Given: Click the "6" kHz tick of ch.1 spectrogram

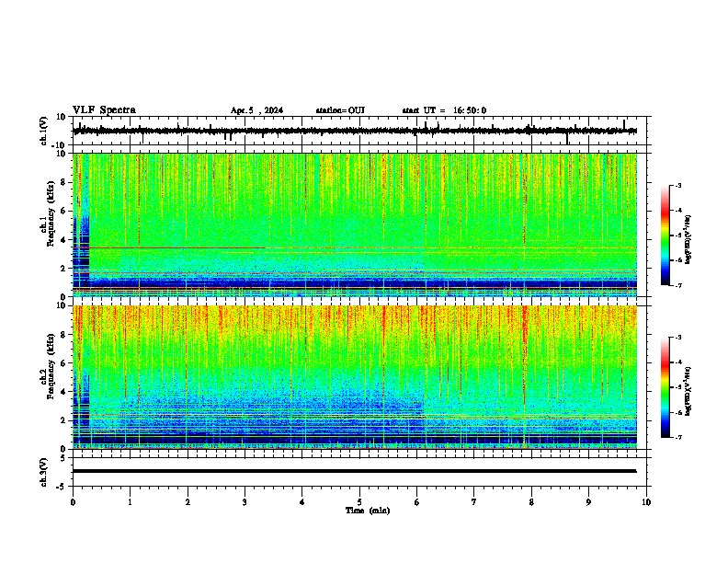Looking at the screenshot, I should coord(63,211).
